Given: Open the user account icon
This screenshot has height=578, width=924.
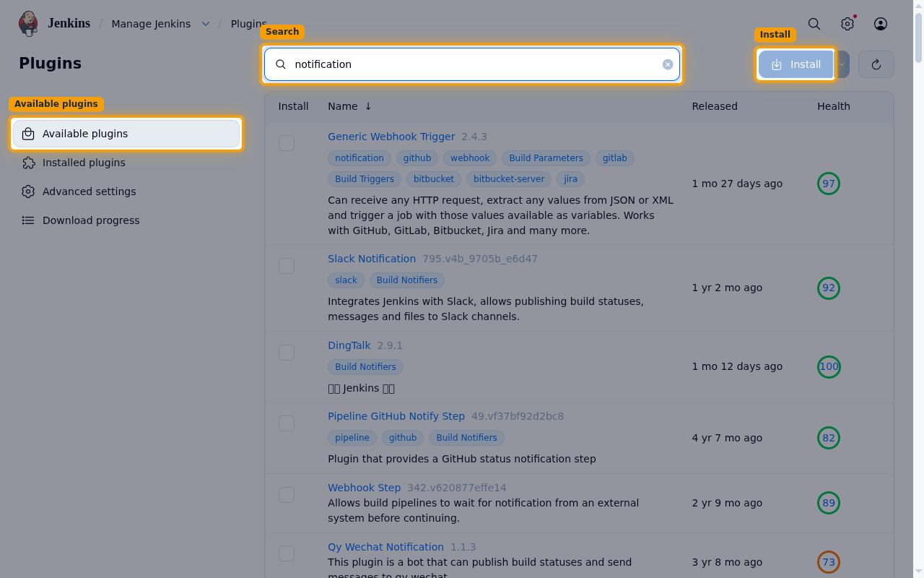Looking at the screenshot, I should 881,24.
